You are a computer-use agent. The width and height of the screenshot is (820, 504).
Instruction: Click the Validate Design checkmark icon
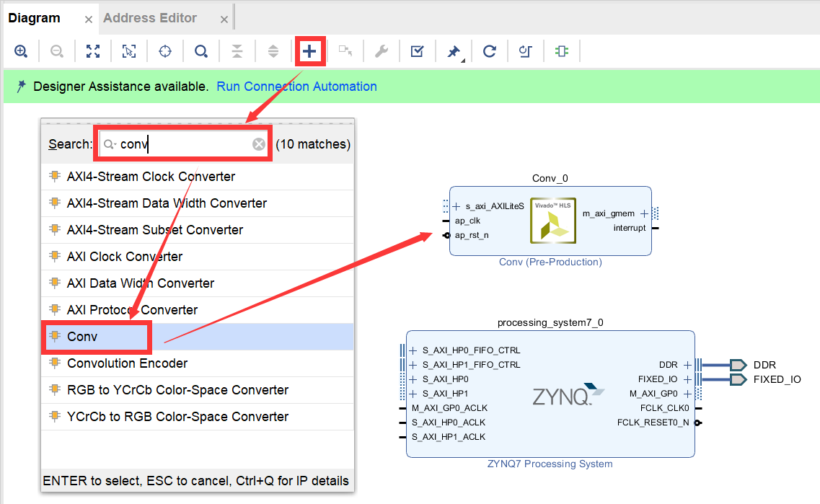pyautogui.click(x=417, y=51)
